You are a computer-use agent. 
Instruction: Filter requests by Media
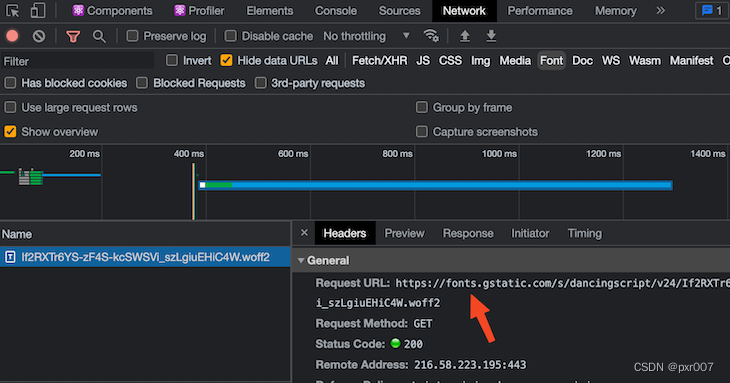click(x=515, y=60)
